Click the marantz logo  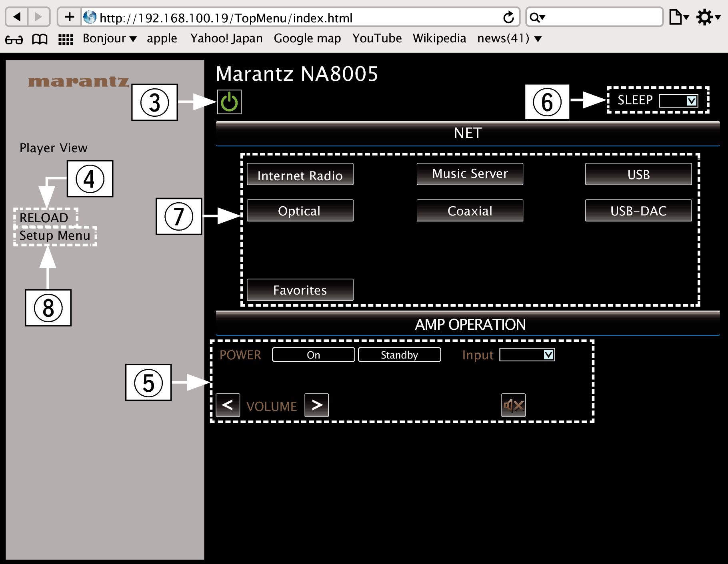78,82
